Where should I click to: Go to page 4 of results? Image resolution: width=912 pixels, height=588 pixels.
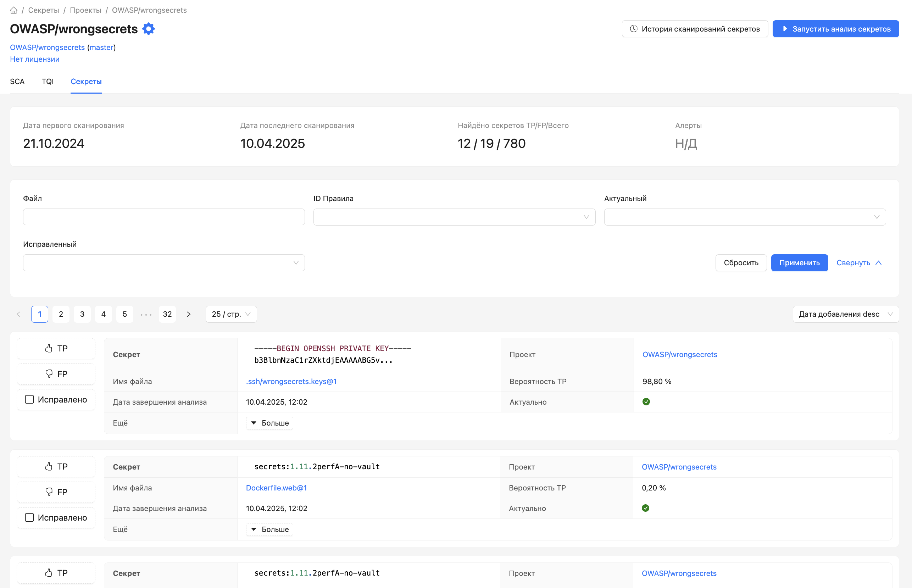click(104, 314)
